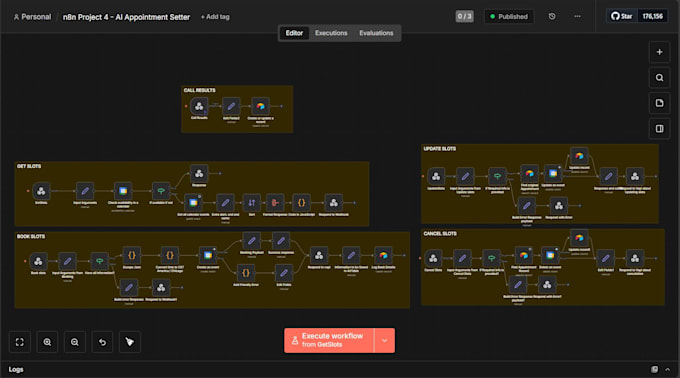Select GetSlots webhook trigger node
Screen dimensions: 680x378
(41, 191)
